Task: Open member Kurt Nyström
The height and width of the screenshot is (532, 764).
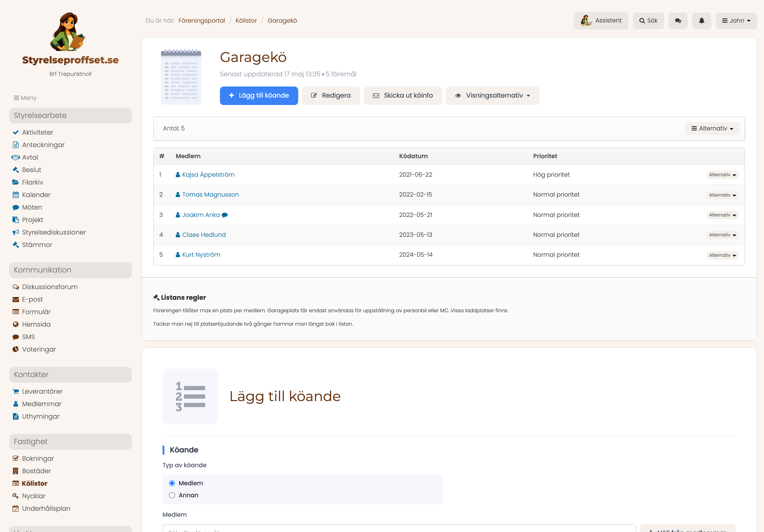Action: 201,255
